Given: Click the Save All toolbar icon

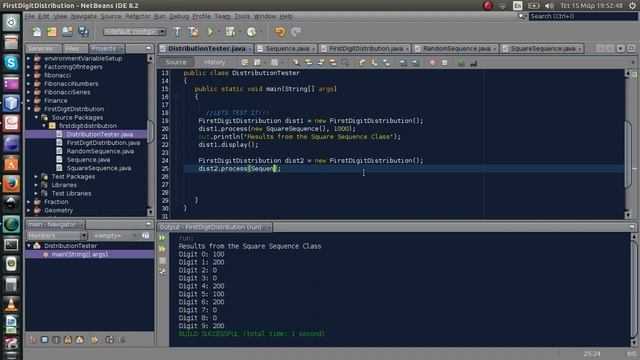Looking at the screenshot, I should (83, 32).
